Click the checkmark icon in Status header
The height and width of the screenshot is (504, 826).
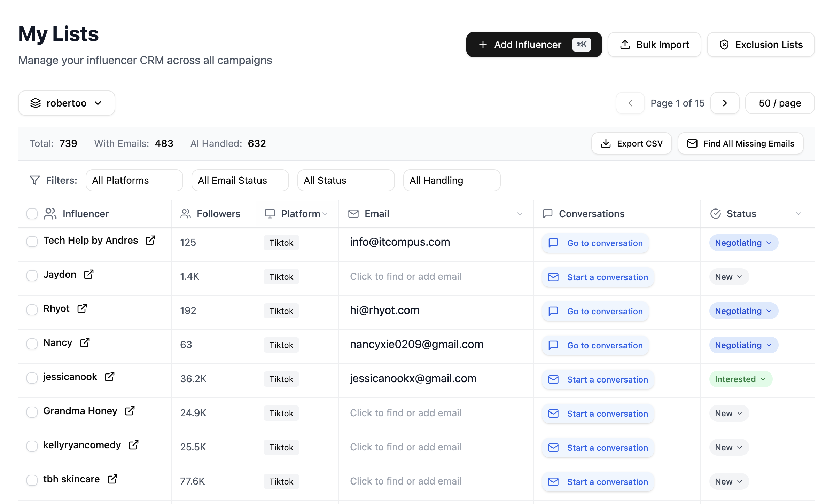click(x=716, y=213)
